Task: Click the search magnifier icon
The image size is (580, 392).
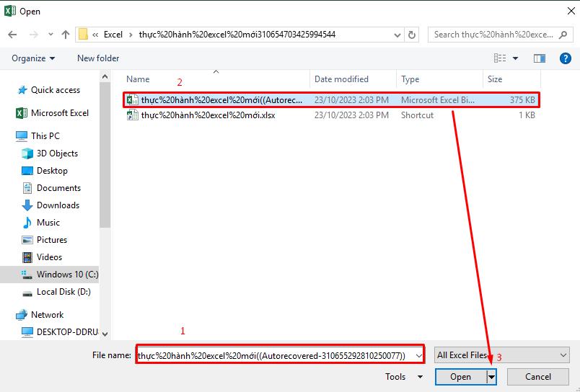Action: pyautogui.click(x=563, y=35)
